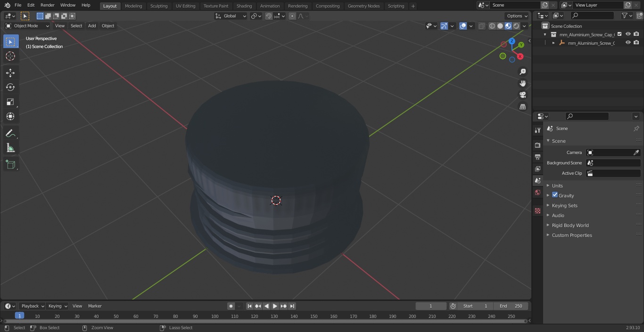Switch to the Shading workspace tab
The image size is (644, 332).
pos(244,6)
